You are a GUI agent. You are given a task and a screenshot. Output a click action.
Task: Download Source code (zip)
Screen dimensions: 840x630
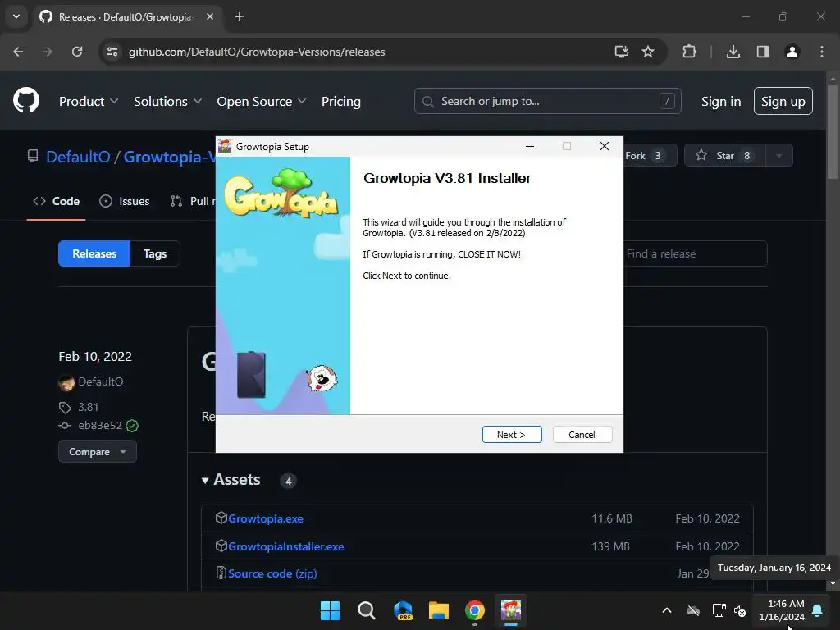[272, 573]
